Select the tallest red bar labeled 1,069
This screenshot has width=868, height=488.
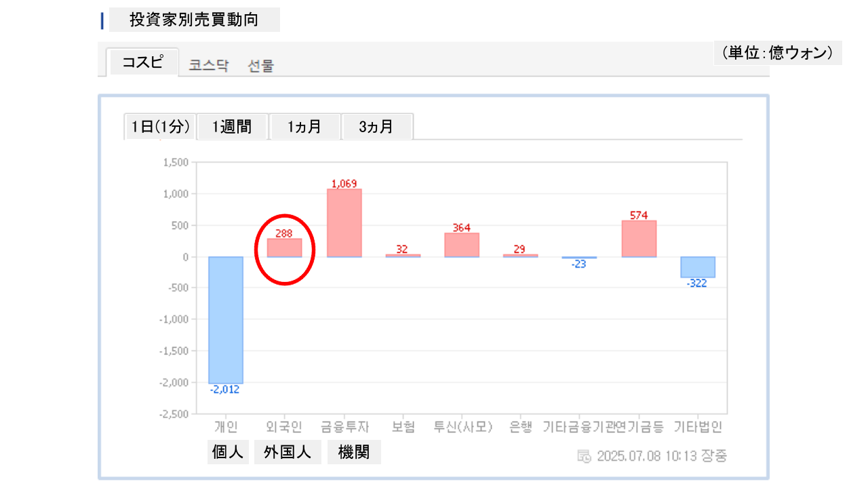pyautogui.click(x=344, y=223)
